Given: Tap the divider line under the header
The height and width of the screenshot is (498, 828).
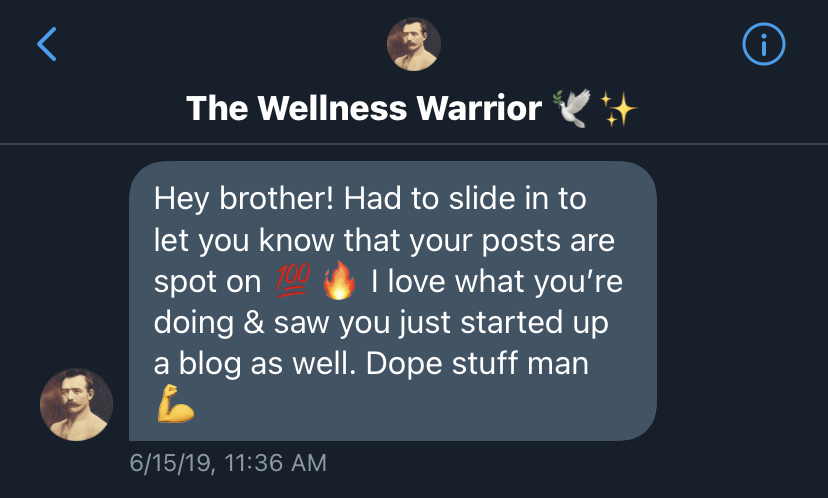Looking at the screenshot, I should coord(414,143).
